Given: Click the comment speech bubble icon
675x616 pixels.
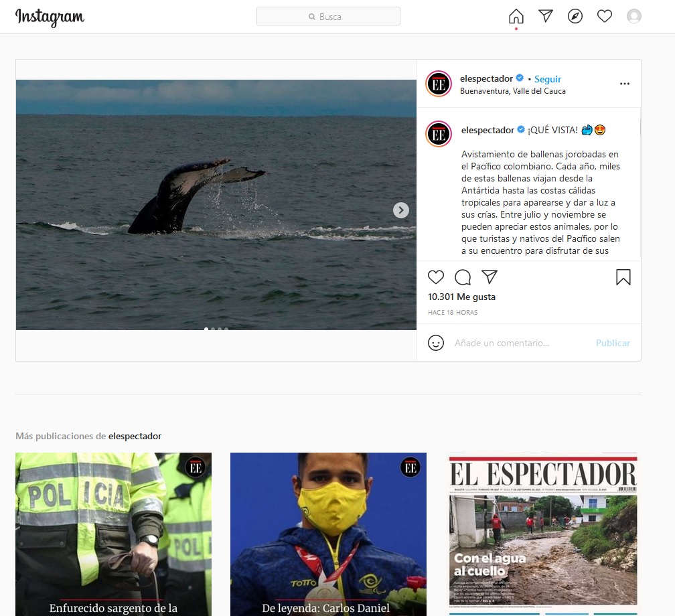Looking at the screenshot, I should point(463,277).
